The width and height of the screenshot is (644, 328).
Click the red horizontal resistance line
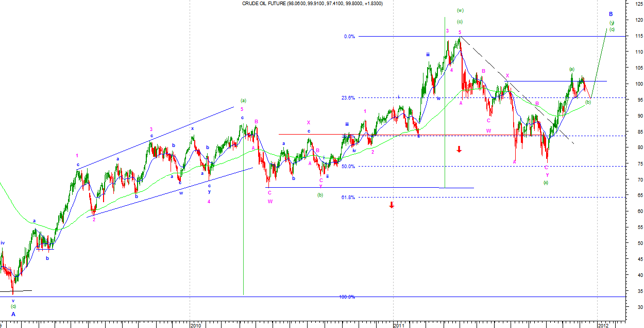click(x=314, y=135)
